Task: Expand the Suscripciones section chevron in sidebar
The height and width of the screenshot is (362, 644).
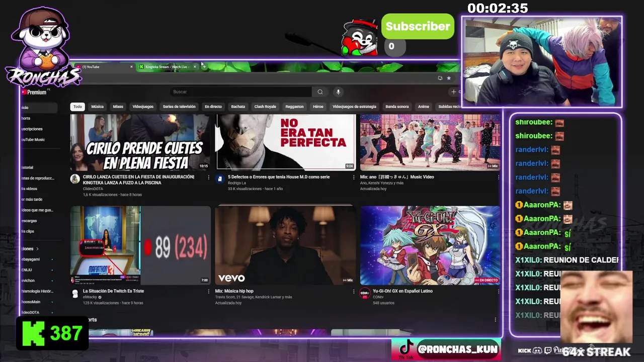Action: (37, 249)
